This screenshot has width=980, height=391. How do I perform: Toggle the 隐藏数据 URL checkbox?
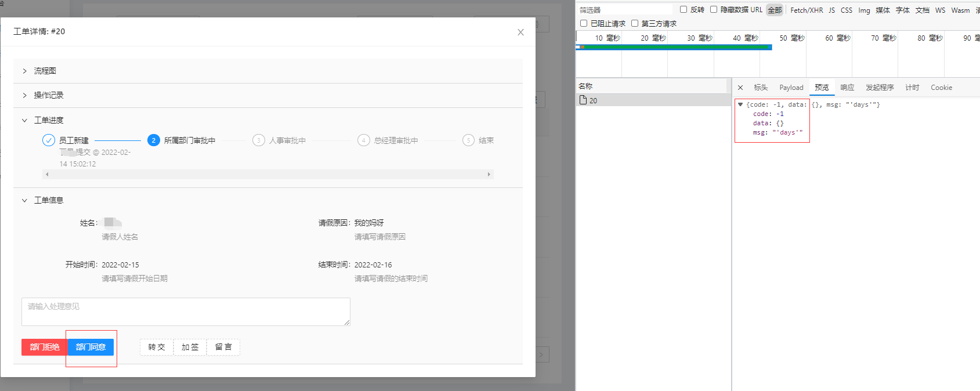[714, 9]
